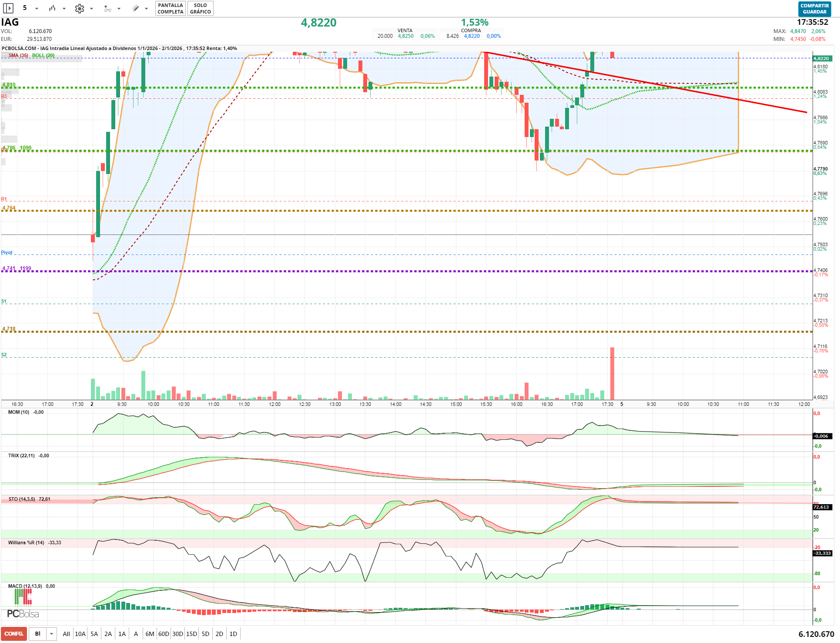
Task: Open the drawing tools dropdown arrow
Action: coord(147,8)
